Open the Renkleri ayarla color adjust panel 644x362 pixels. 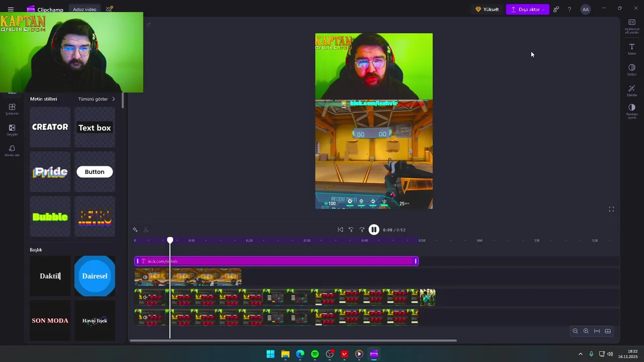[631, 111]
